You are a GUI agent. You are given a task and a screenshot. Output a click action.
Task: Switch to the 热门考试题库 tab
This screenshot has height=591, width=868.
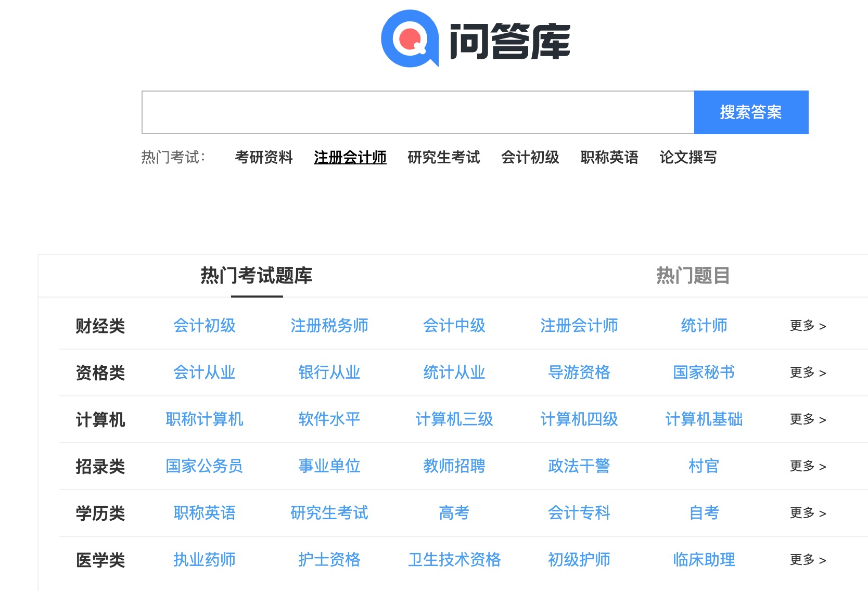coord(257,276)
